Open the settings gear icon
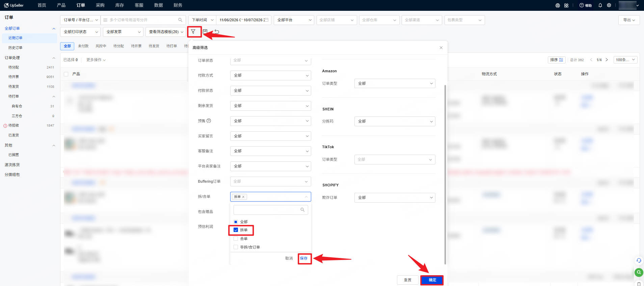The width and height of the screenshot is (644, 286). click(x=609, y=5)
